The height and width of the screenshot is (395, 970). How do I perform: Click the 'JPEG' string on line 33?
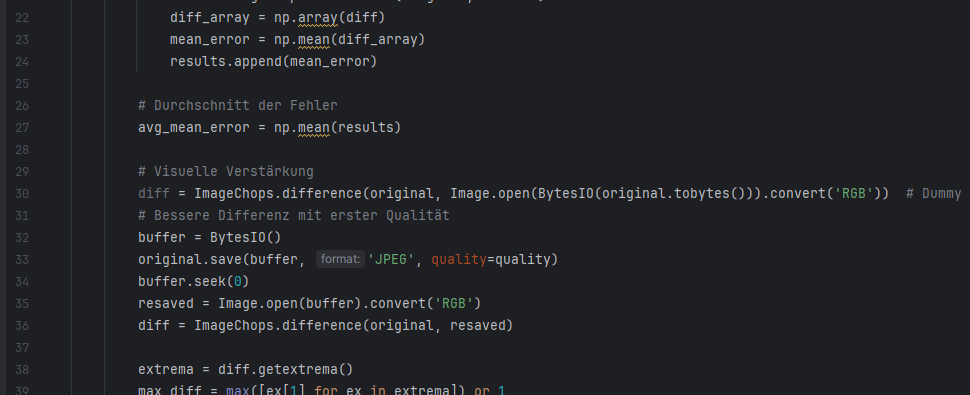(391, 260)
